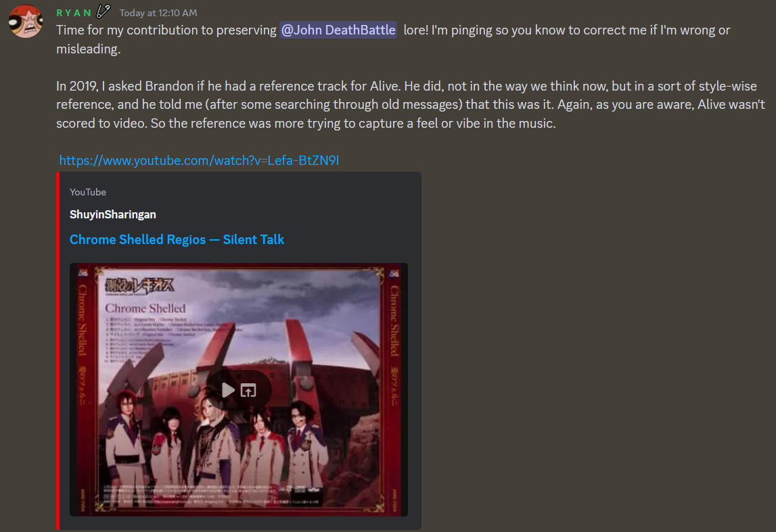The height and width of the screenshot is (532, 776).
Task: Click the Japanese logo on the album cover
Action: pyautogui.click(x=139, y=286)
